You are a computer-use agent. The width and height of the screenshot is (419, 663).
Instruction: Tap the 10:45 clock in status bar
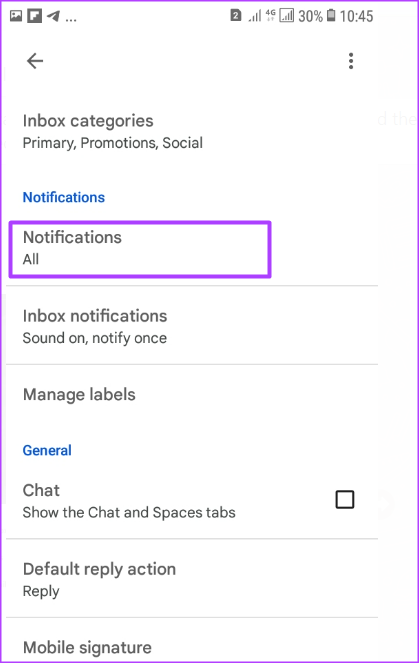point(356,16)
